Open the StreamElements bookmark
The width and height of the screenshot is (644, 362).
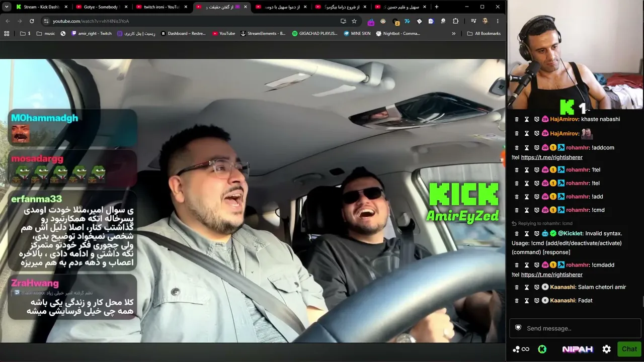[x=263, y=34]
